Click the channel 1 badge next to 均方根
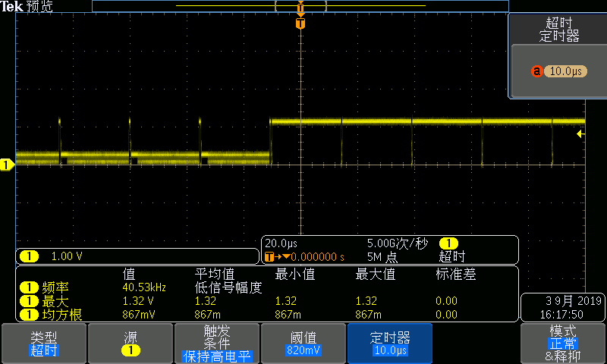The width and height of the screenshot is (607, 364). pos(29,315)
